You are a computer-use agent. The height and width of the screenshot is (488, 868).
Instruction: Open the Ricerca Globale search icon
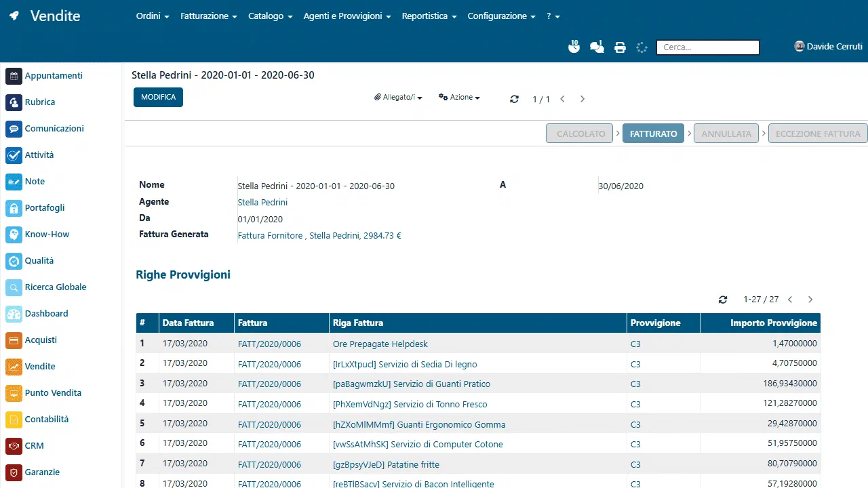(14, 287)
